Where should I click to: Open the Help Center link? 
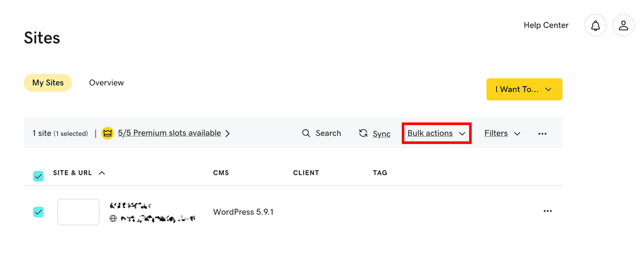[x=546, y=26]
